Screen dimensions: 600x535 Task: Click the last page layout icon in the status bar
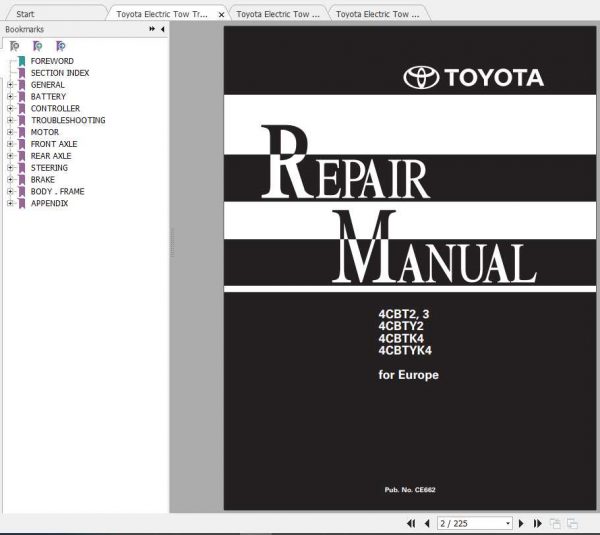(x=572, y=523)
